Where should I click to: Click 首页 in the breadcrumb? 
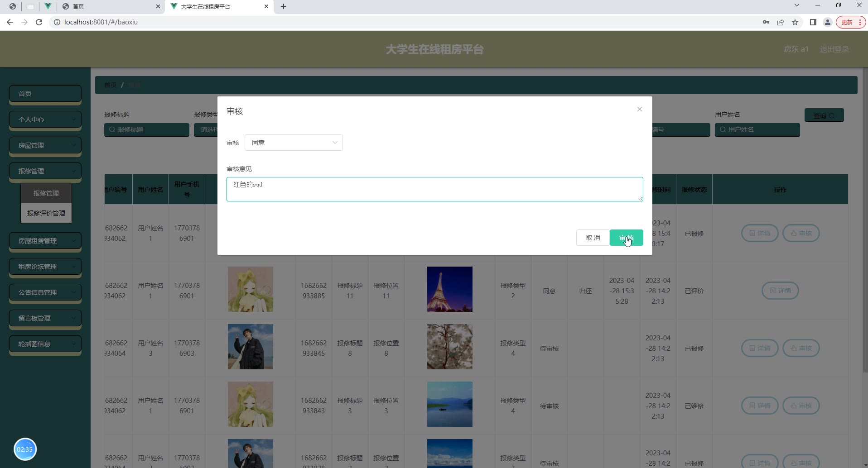111,85
